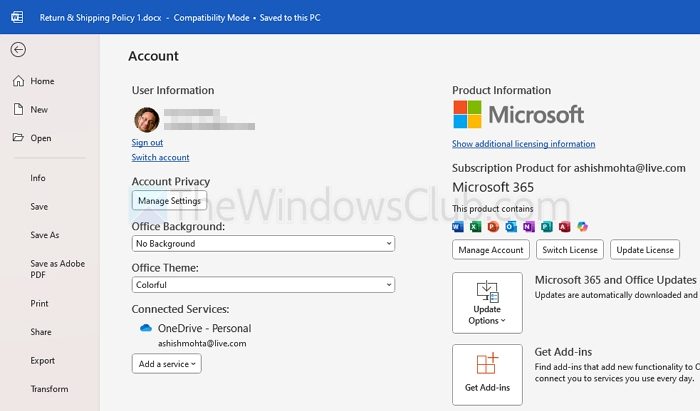The image size is (700, 411).
Task: Open Show additional licensing information link
Action: [x=523, y=144]
